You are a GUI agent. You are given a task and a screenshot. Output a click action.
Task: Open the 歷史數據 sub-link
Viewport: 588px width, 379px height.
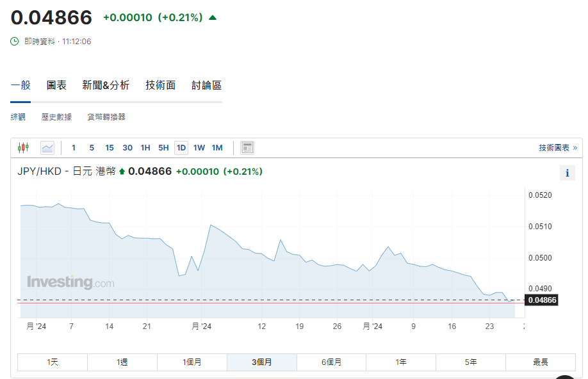tap(56, 117)
